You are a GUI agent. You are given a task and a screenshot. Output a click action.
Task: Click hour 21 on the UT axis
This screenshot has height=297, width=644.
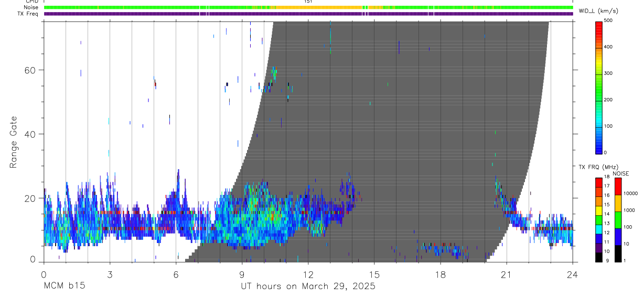point(507,274)
